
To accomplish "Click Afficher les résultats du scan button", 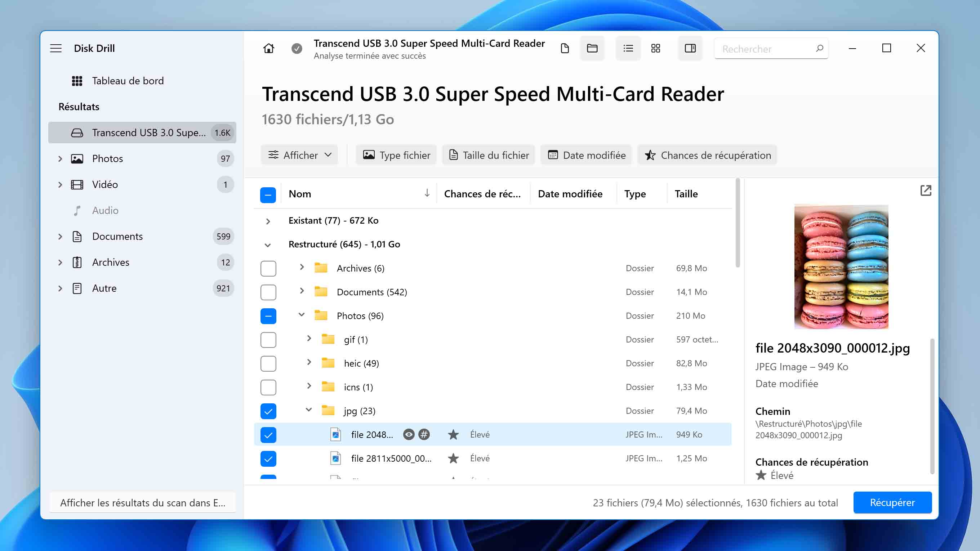I will coord(143,503).
